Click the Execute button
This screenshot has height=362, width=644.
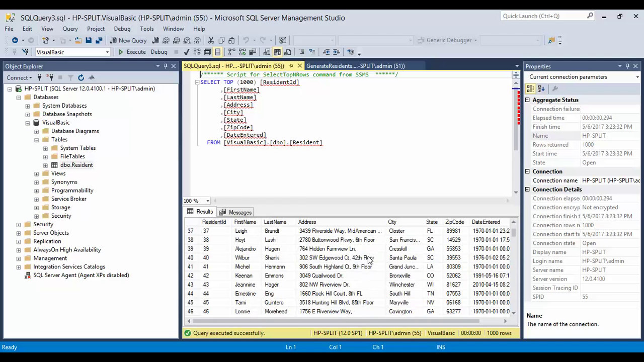click(x=136, y=52)
